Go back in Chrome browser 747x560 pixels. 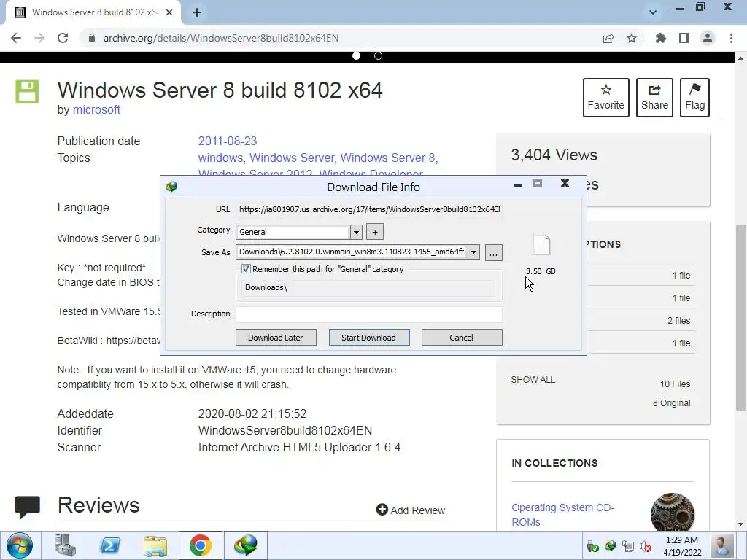coord(16,38)
